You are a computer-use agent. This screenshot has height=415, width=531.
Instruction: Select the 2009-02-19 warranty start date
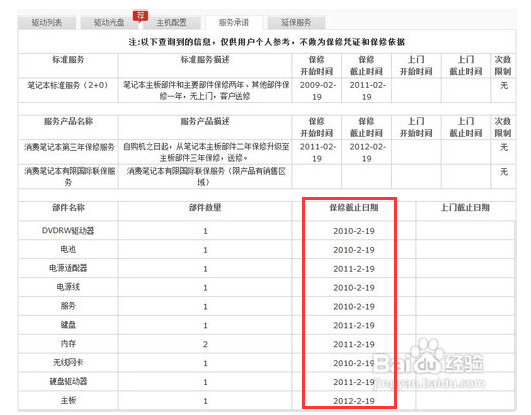click(317, 90)
